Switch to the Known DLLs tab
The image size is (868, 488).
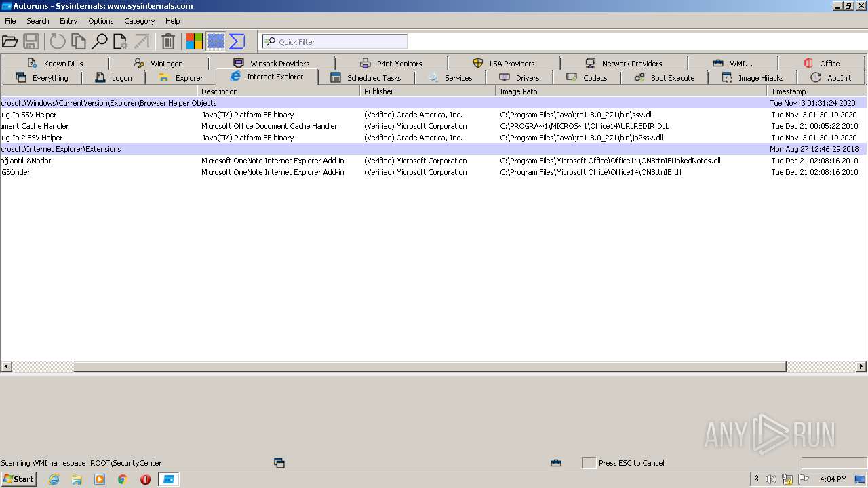point(55,63)
